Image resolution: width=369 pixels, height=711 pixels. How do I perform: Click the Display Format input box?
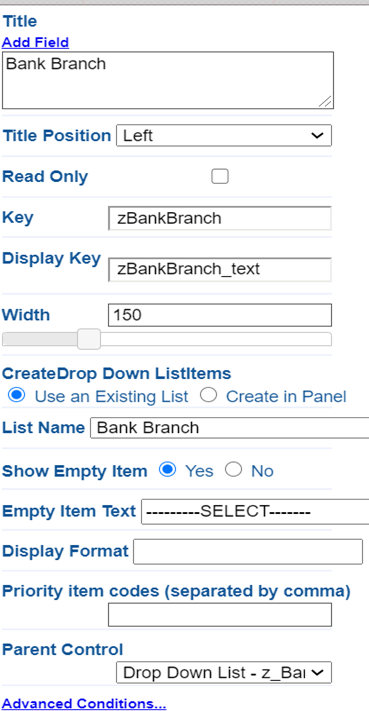click(x=248, y=551)
